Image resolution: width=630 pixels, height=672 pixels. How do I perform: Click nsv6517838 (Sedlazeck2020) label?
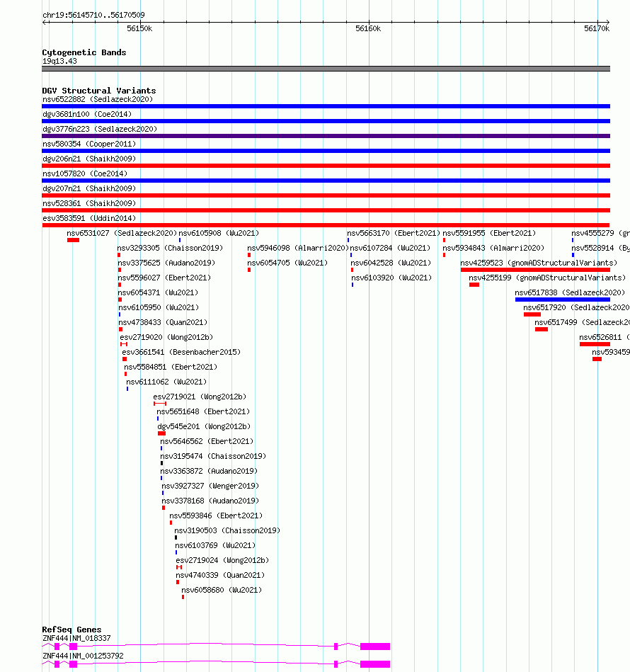point(570,292)
